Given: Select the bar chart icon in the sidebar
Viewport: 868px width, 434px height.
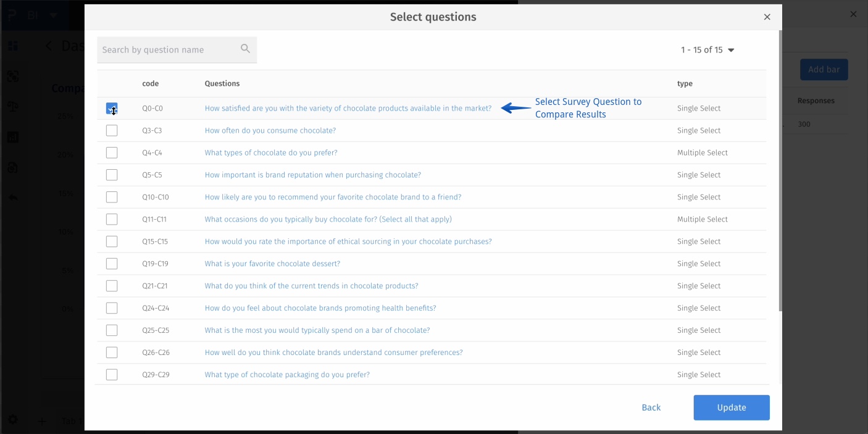Looking at the screenshot, I should coord(13,136).
